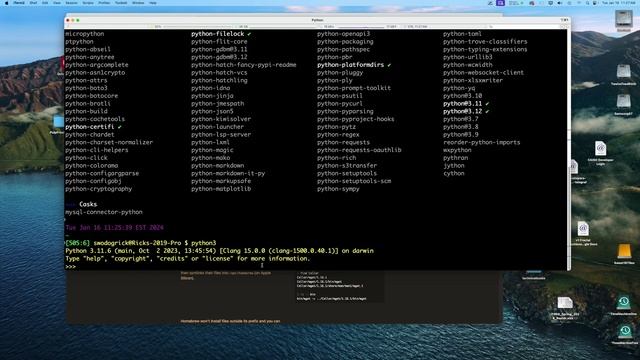Select the webloc file icon below Developer Login
This screenshot has height=360, width=640.
[583, 229]
